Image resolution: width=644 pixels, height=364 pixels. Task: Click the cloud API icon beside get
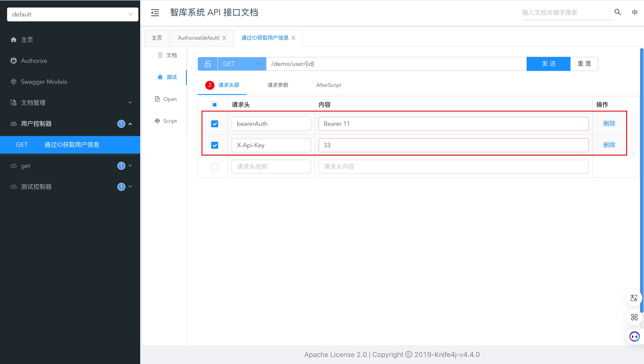click(14, 166)
